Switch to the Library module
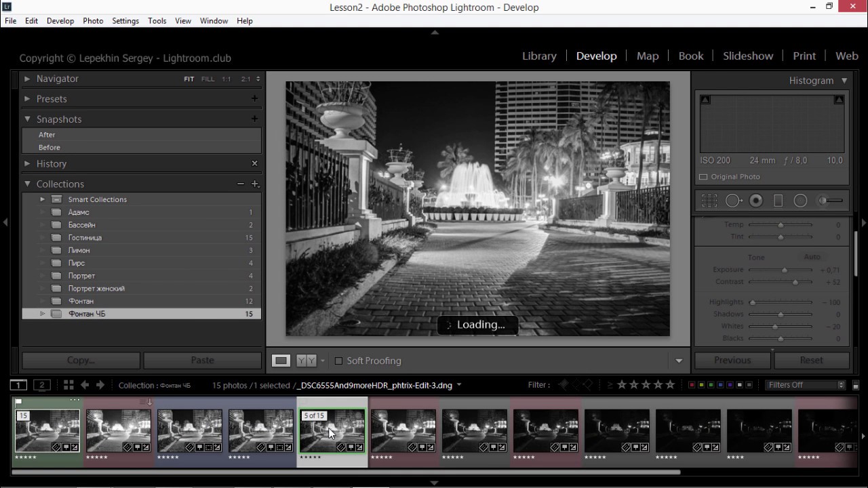868x488 pixels. click(x=539, y=56)
